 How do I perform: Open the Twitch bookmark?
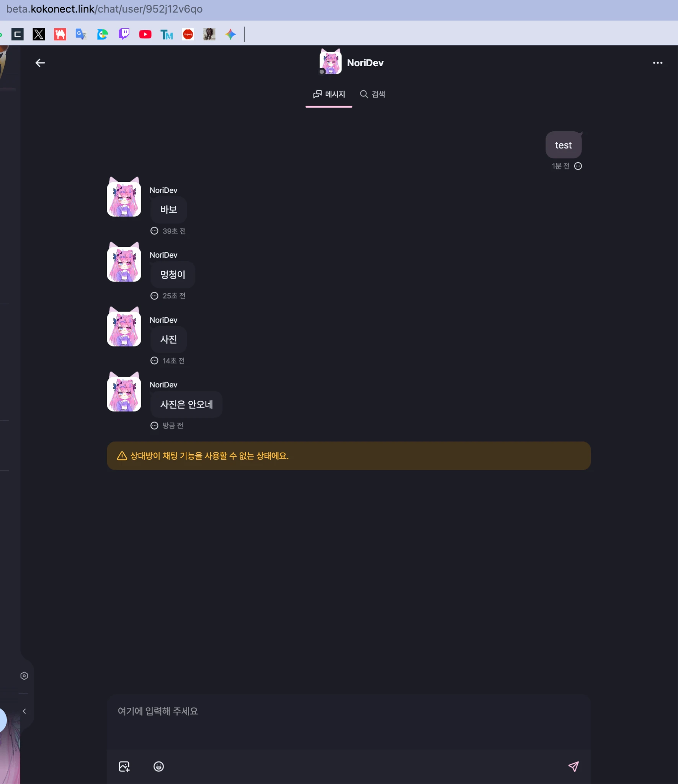click(124, 34)
